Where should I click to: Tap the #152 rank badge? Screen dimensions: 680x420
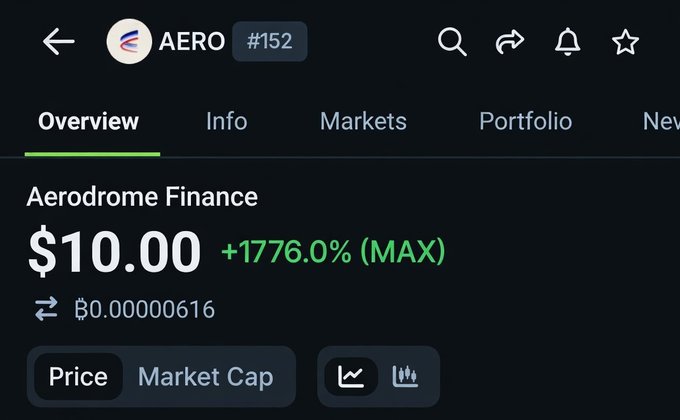[269, 42]
